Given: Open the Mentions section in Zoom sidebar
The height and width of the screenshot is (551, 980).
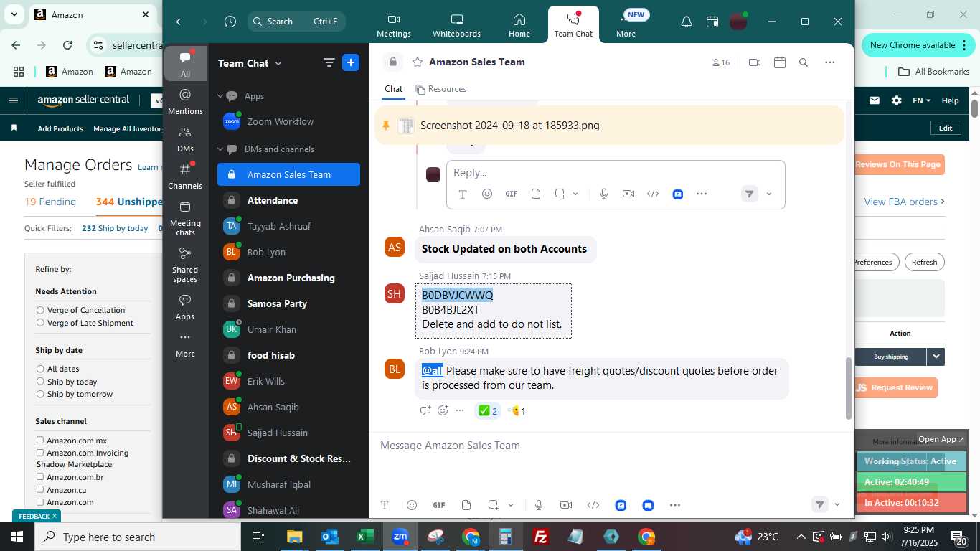Looking at the screenshot, I should tap(185, 101).
